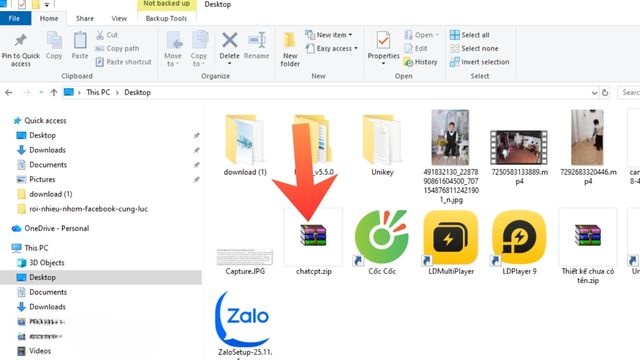Open the Easy access dropdown
This screenshot has height=360, width=640.
coord(331,49)
